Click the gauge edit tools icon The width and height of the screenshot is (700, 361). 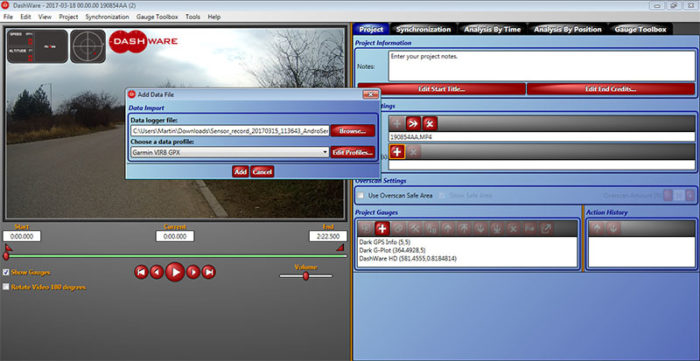click(x=415, y=228)
